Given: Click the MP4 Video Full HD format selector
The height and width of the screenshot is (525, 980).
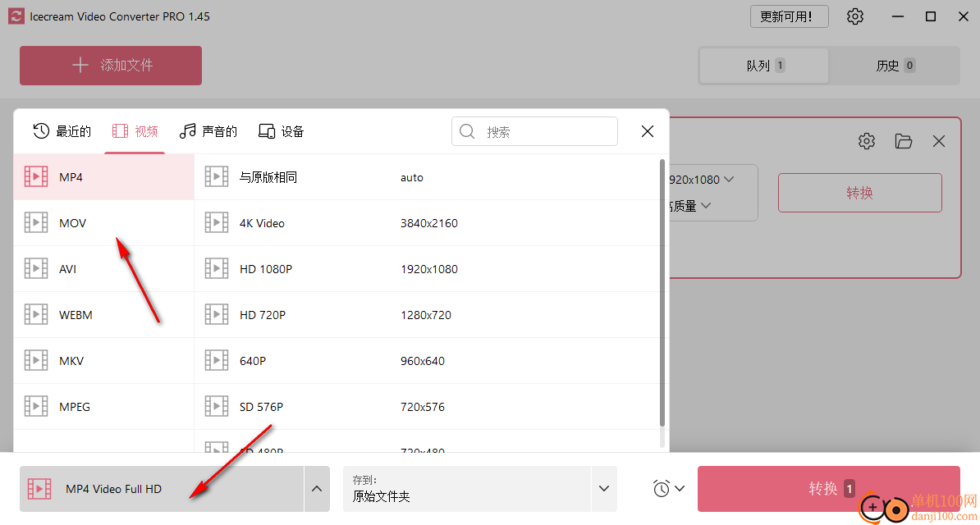Looking at the screenshot, I should [x=161, y=489].
